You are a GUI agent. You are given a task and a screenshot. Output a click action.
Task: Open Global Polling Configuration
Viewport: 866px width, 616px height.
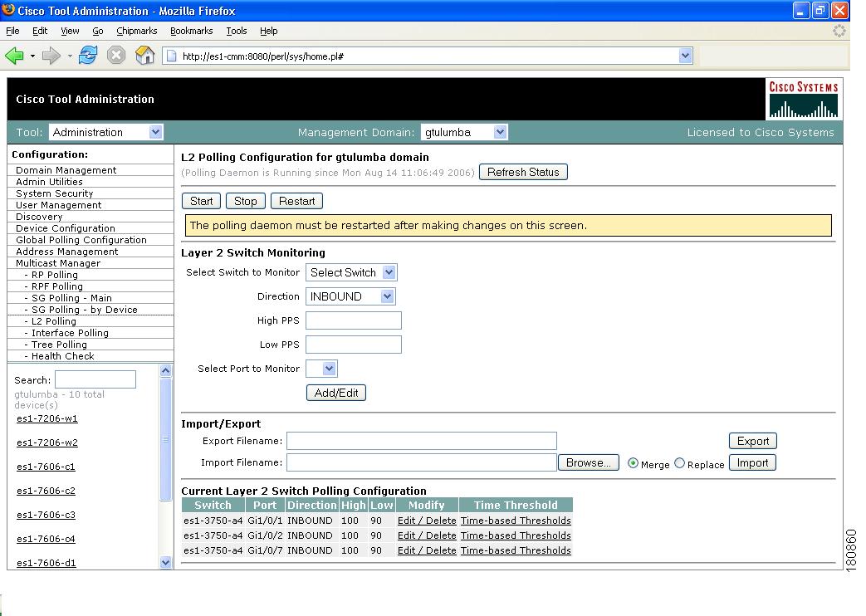tap(81, 240)
